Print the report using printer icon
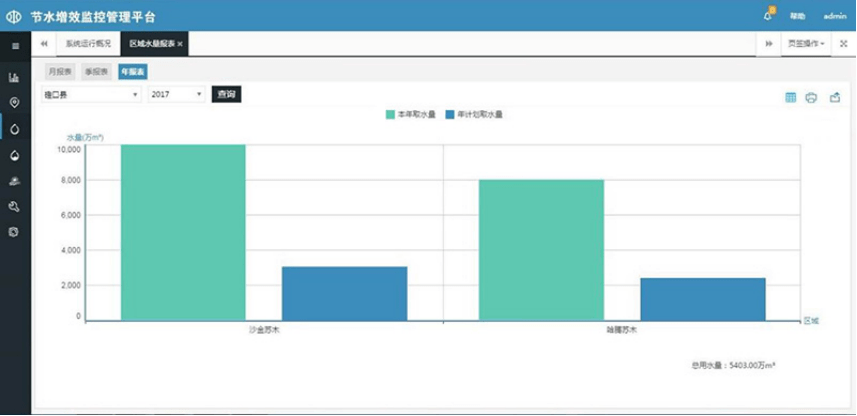This screenshot has width=857, height=416. click(811, 97)
